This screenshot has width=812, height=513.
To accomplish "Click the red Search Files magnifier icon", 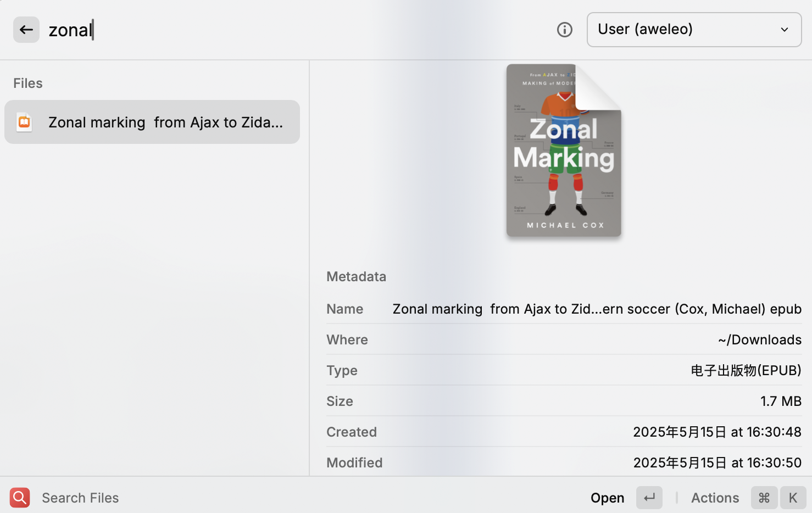I will pos(20,498).
